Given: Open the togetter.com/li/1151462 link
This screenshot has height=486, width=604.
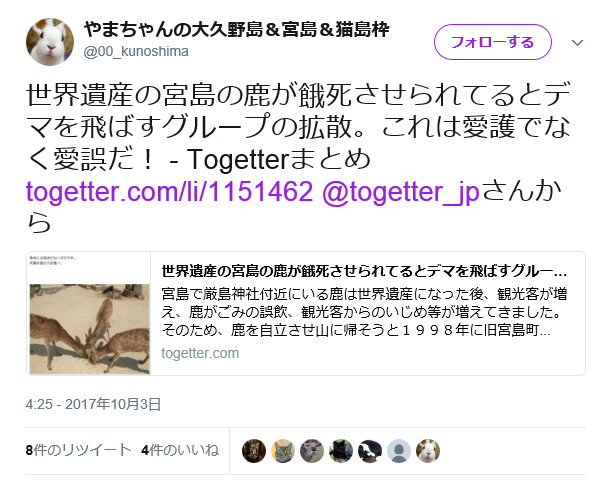Looking at the screenshot, I should [169, 191].
